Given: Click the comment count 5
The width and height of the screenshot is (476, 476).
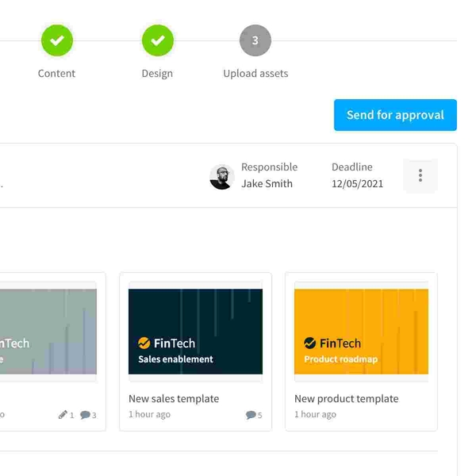Looking at the screenshot, I should tap(260, 415).
